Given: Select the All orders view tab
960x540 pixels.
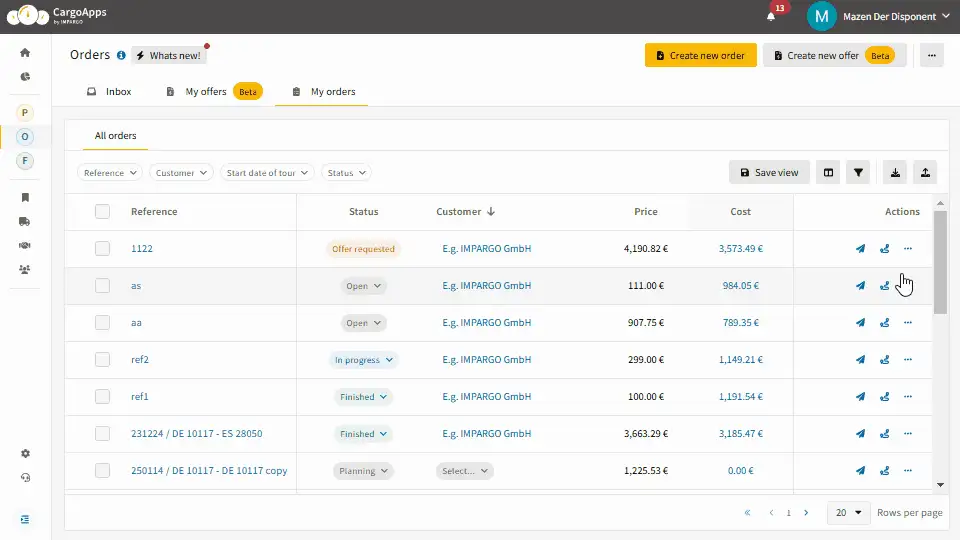Looking at the screenshot, I should coord(115,136).
